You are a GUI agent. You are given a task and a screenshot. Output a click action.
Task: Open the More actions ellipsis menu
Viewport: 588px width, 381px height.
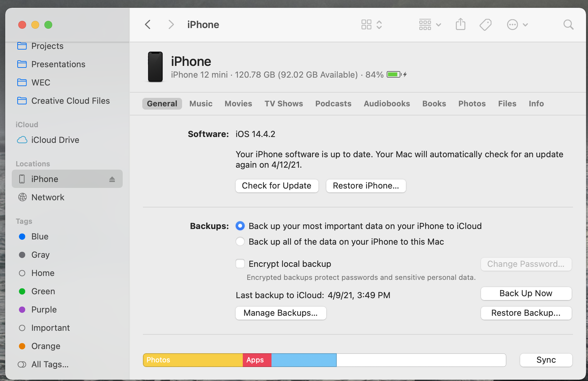(517, 24)
